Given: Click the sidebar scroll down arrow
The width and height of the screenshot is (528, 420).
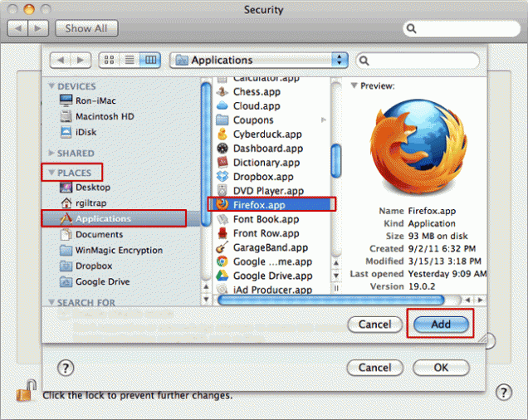Looking at the screenshot, I should pyautogui.click(x=206, y=299).
